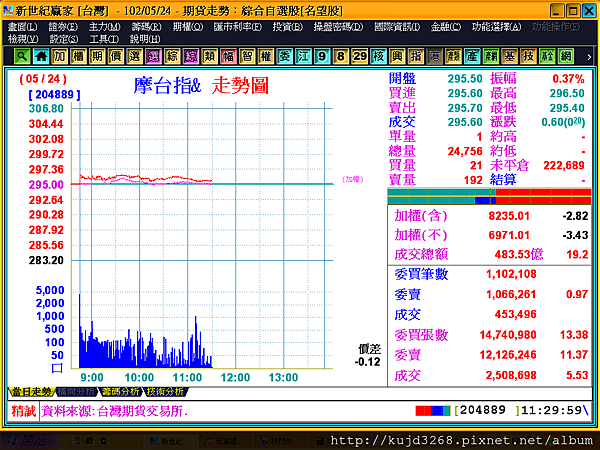Click the 技 toolbar icon
Image resolution: width=600 pixels, height=450 pixels.
528,56
